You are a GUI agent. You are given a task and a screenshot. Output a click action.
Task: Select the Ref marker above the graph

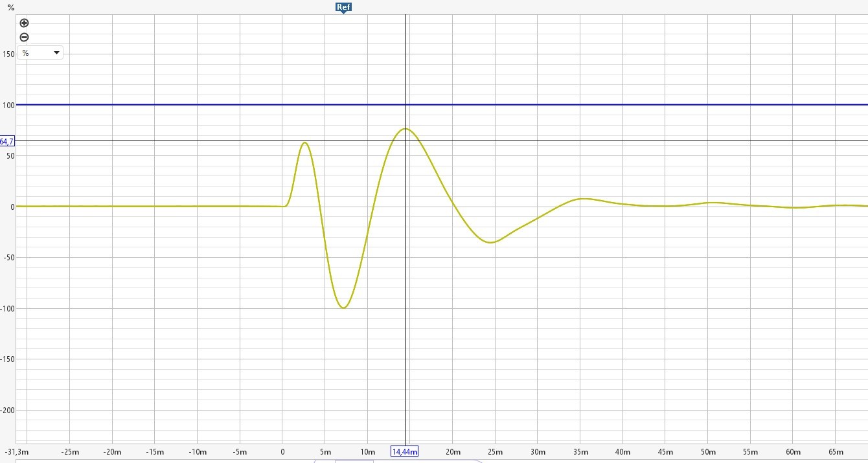click(343, 7)
